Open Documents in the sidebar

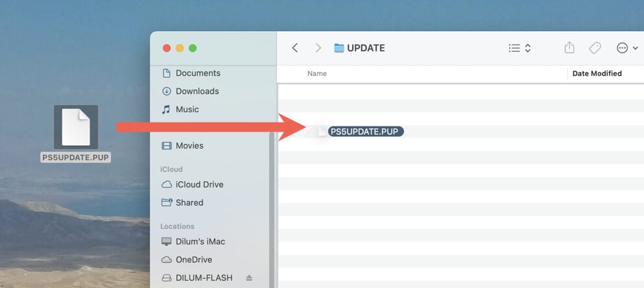(x=198, y=73)
